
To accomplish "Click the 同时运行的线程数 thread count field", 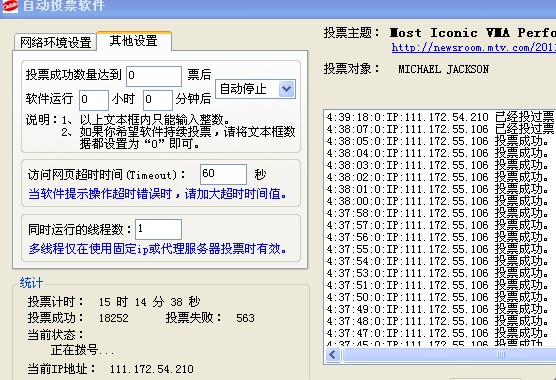I will pyautogui.click(x=159, y=229).
